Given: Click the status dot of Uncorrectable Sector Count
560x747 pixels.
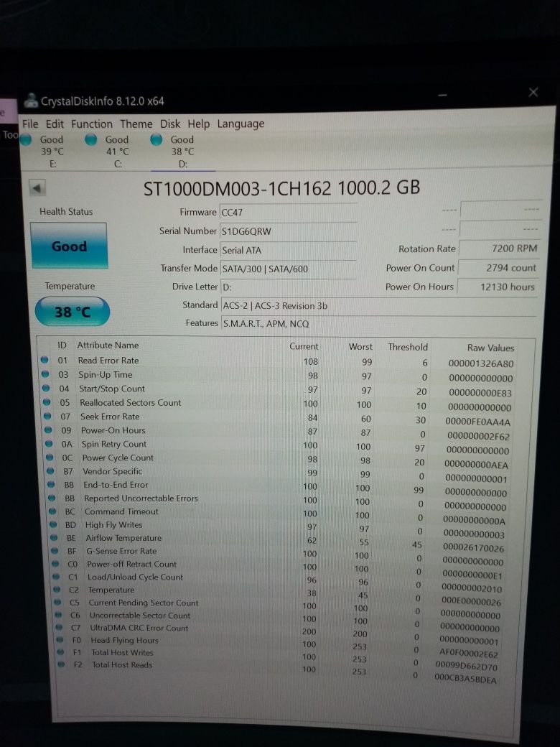Looking at the screenshot, I should click(x=59, y=615).
